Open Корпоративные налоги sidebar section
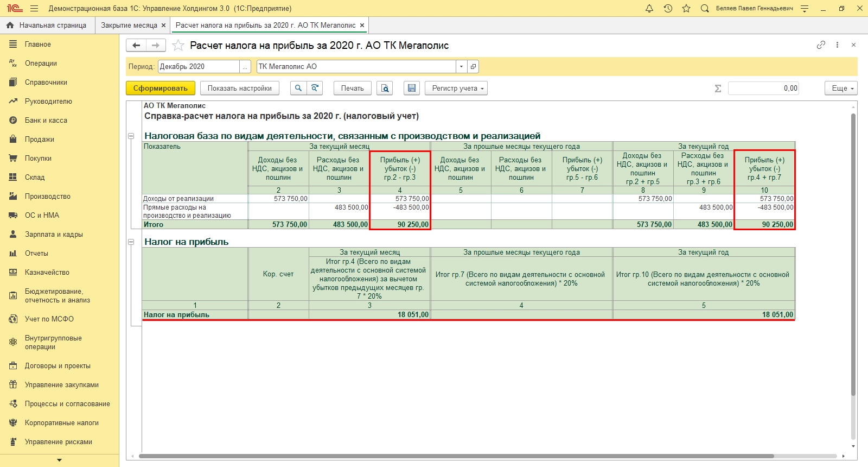The height and width of the screenshot is (467, 868). click(x=61, y=422)
